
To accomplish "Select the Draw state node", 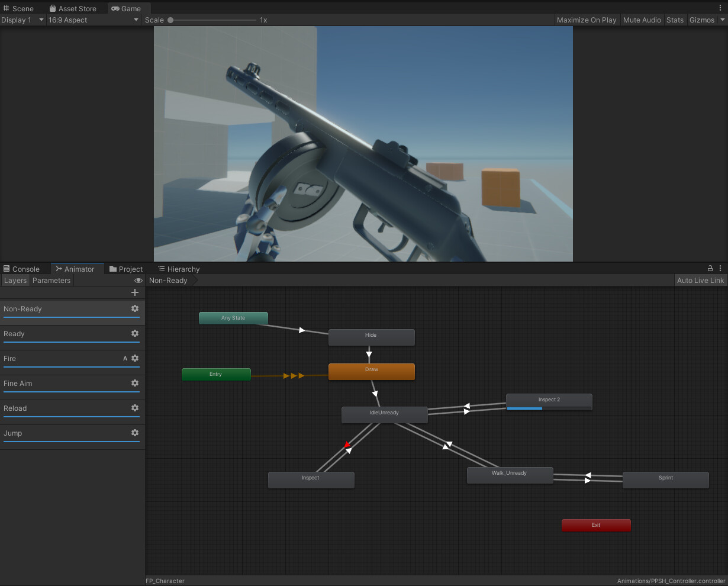I will point(372,372).
